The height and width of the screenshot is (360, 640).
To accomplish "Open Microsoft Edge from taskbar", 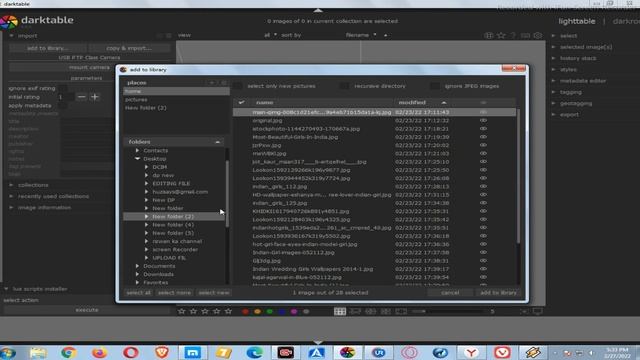I will 254,352.
